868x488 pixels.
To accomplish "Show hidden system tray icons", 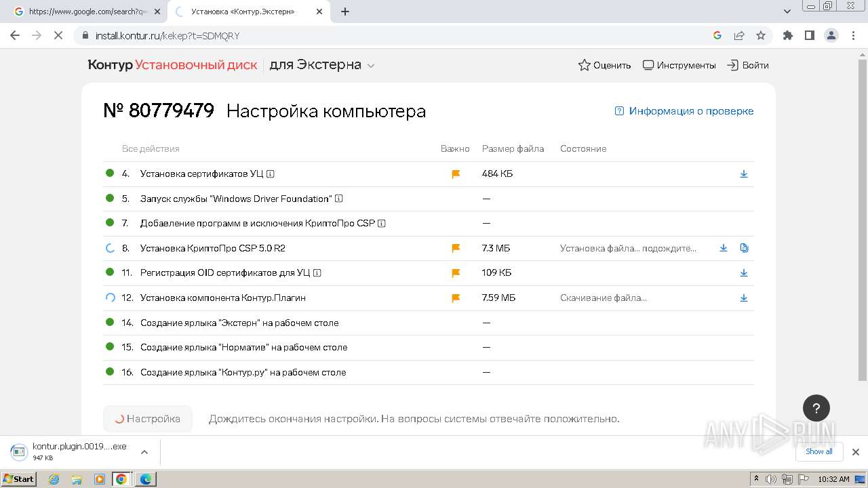I will [x=756, y=479].
